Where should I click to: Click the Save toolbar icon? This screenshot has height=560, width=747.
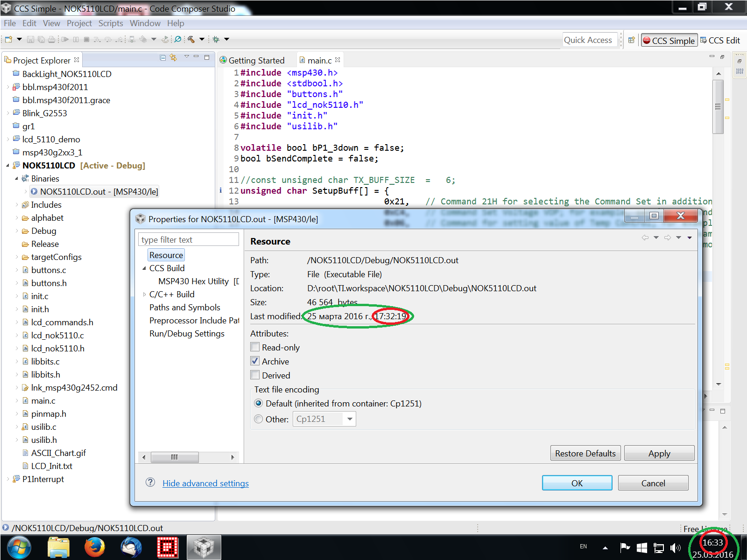pyautogui.click(x=30, y=40)
